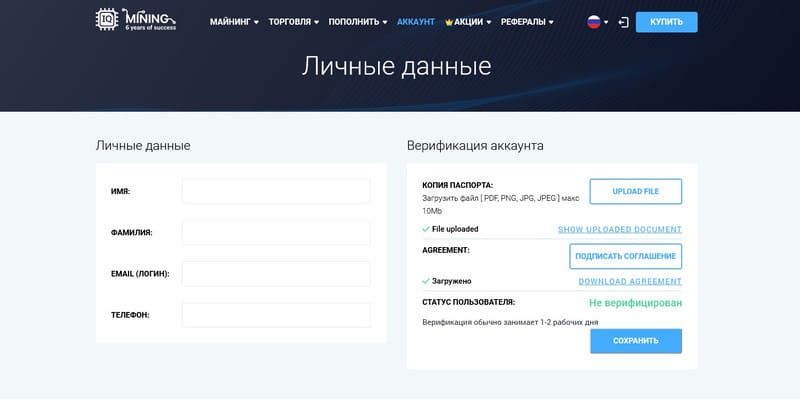Click the Копия паспорта label
Image resolution: width=800 pixels, height=399 pixels.
pyautogui.click(x=458, y=185)
